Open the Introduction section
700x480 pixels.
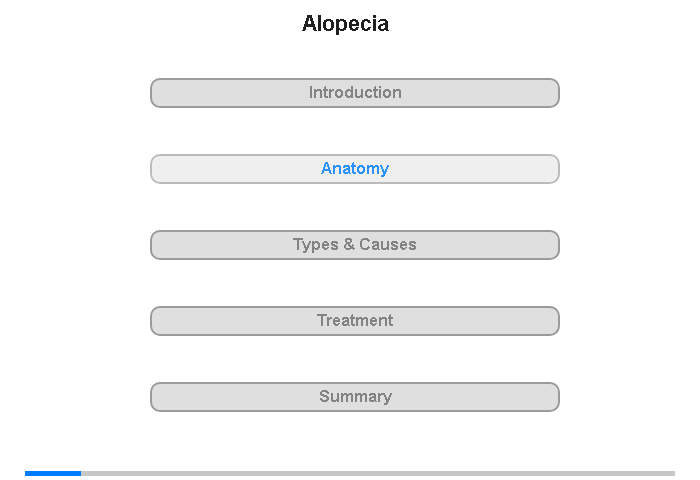[355, 93]
